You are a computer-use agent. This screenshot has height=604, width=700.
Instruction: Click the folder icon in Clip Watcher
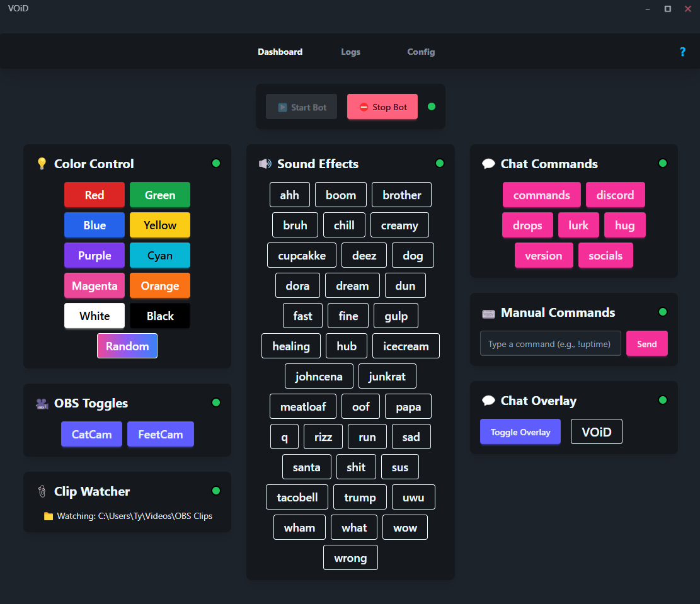click(49, 516)
